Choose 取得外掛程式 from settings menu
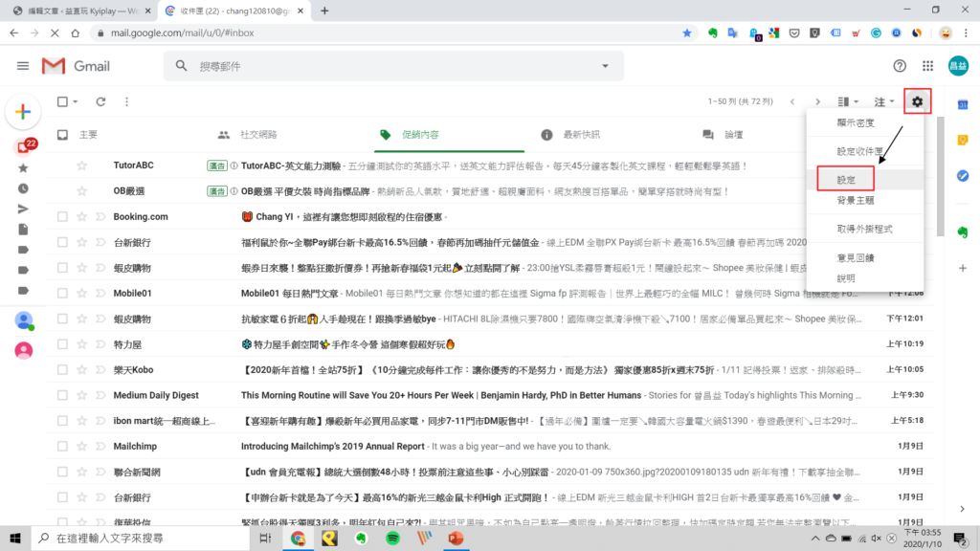The height and width of the screenshot is (551, 980). click(x=864, y=230)
